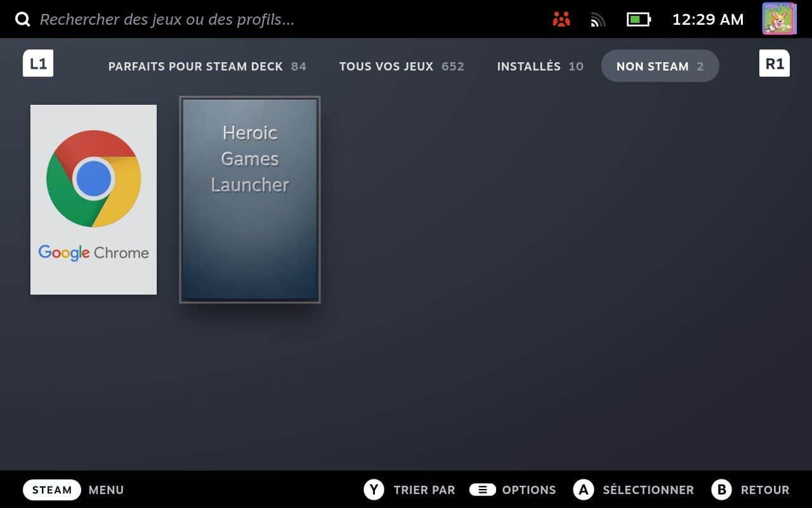This screenshot has width=812, height=508.
Task: Open the Google Chrome tile
Action: tap(93, 199)
